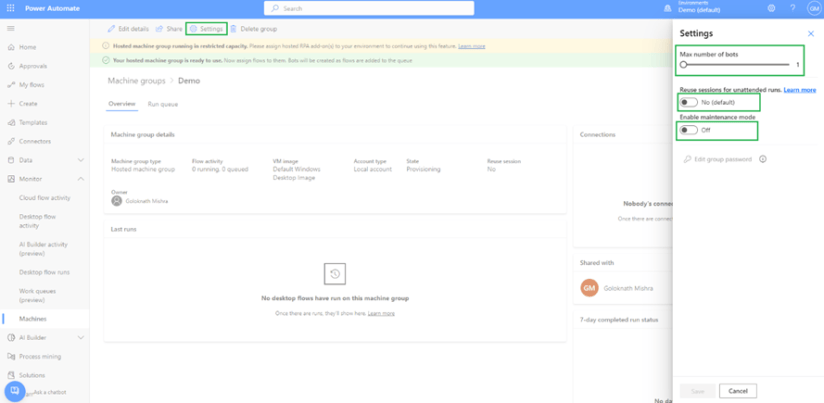This screenshot has width=824, height=403.
Task: Open AI Builder activity (preview)
Action: (x=43, y=249)
